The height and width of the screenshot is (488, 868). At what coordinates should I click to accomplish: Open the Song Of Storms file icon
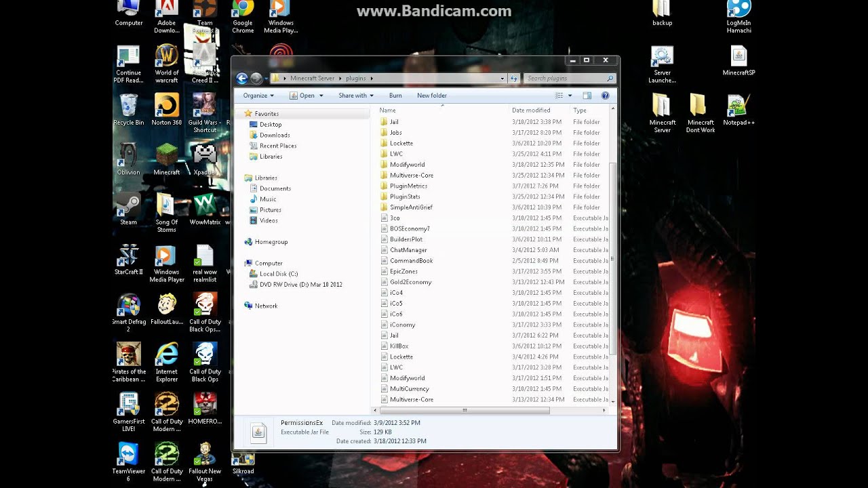point(166,213)
